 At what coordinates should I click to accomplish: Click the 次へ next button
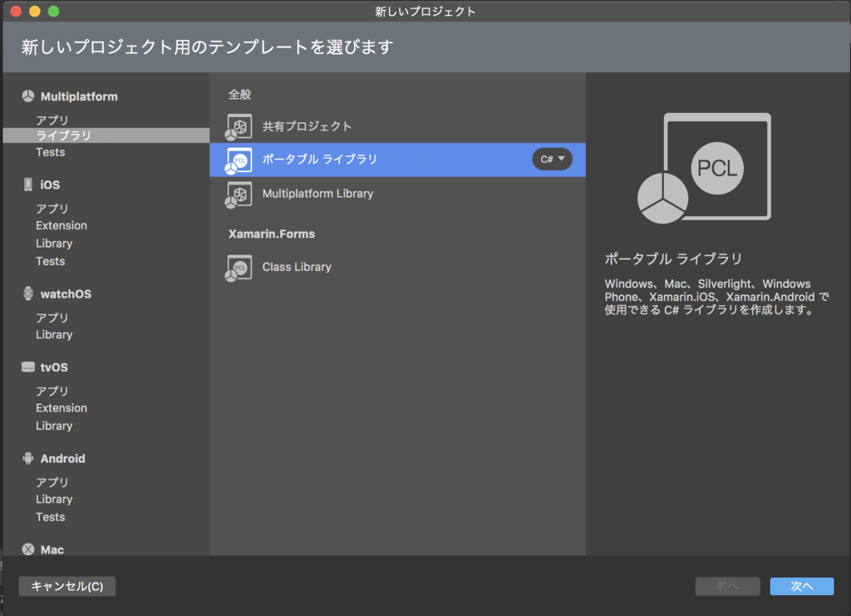coord(802,586)
